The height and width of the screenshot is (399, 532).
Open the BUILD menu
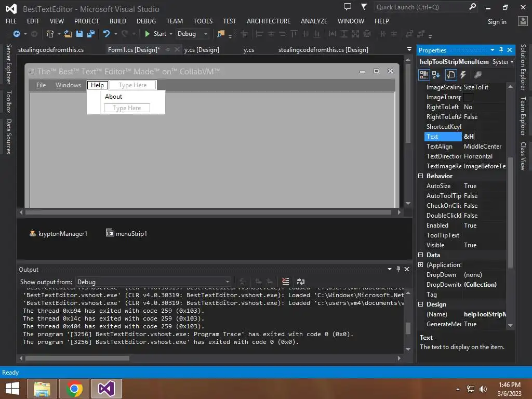click(118, 21)
